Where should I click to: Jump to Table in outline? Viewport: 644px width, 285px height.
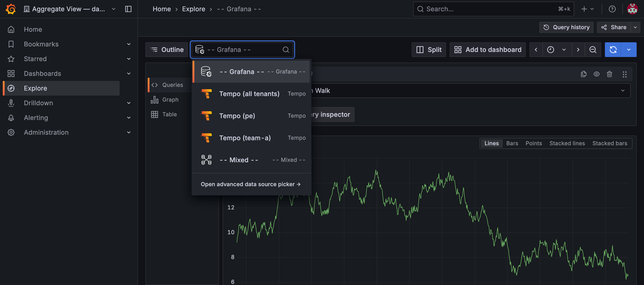170,114
